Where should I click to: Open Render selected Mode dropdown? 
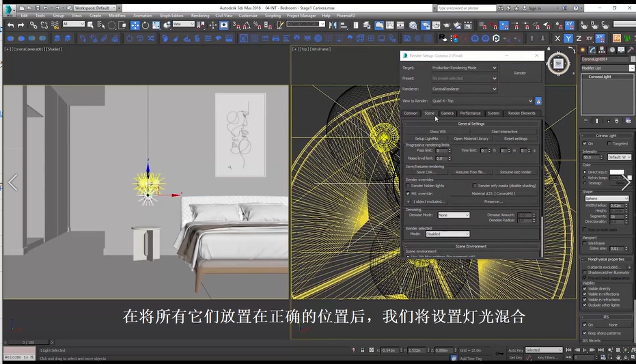447,234
